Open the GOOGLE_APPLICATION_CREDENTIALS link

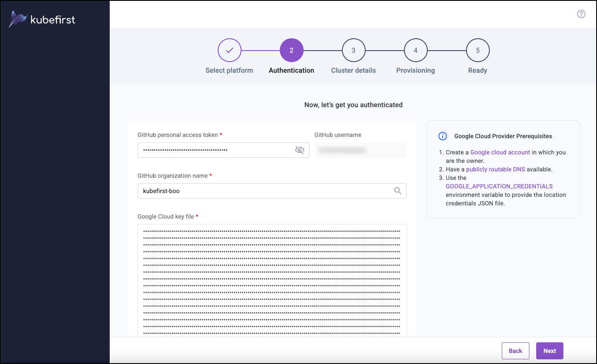coord(499,186)
